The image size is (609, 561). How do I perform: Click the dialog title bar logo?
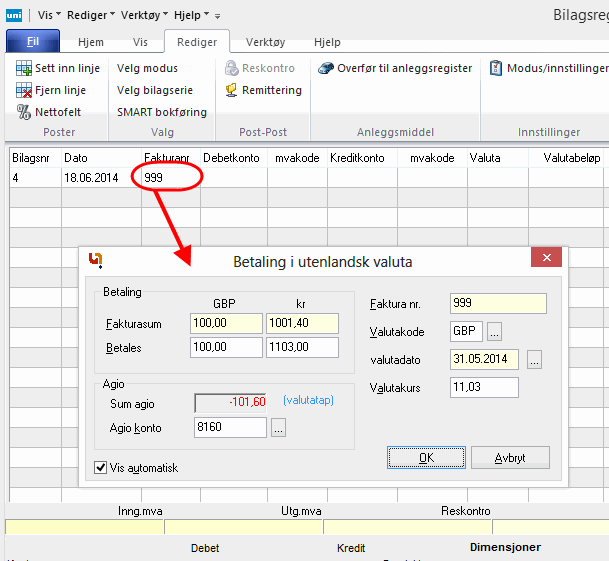(x=96, y=262)
